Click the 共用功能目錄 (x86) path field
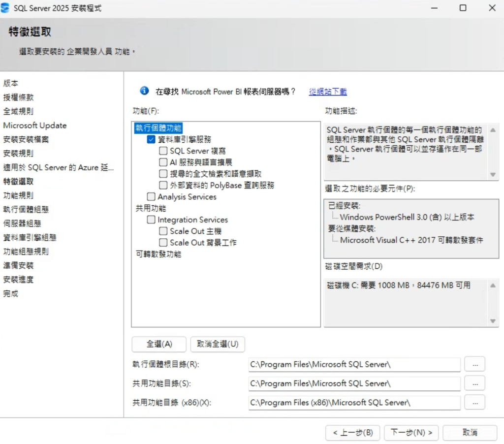This screenshot has width=504, height=444. pos(354,403)
